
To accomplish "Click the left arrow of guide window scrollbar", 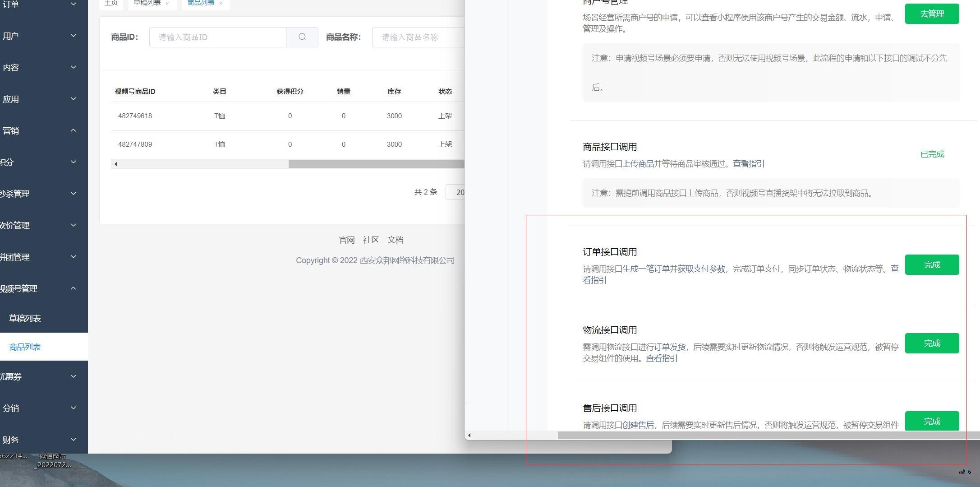I will click(x=469, y=435).
